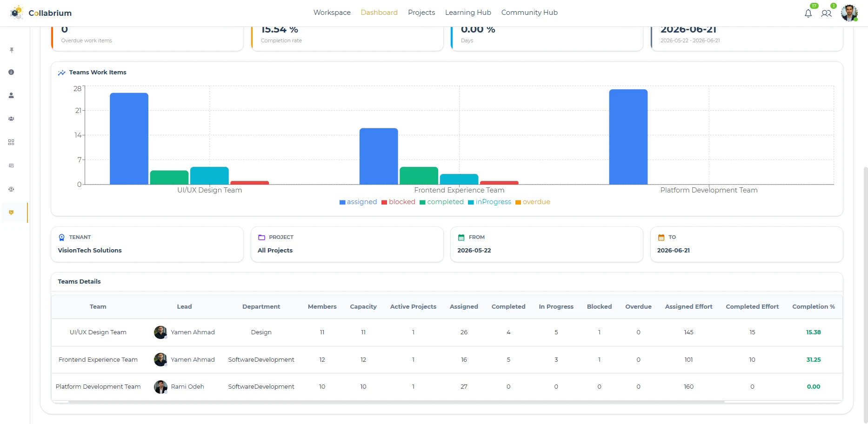Open the user profile avatar menu

point(849,13)
